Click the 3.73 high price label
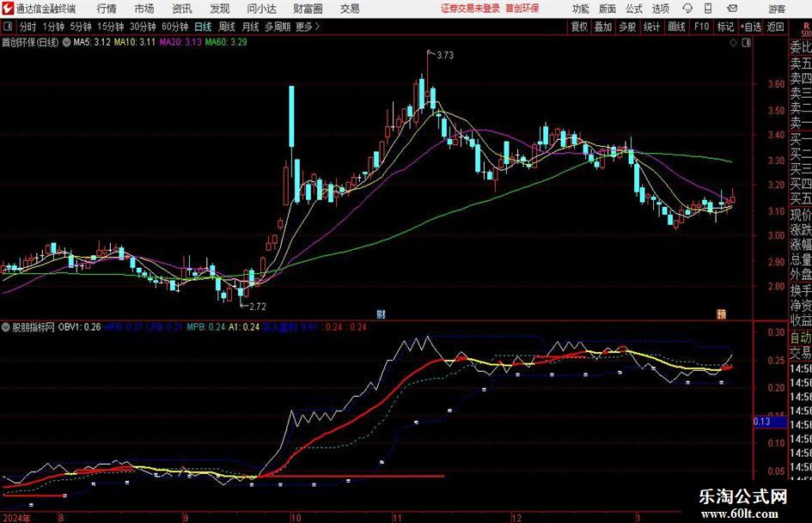The image size is (812, 523). point(445,56)
